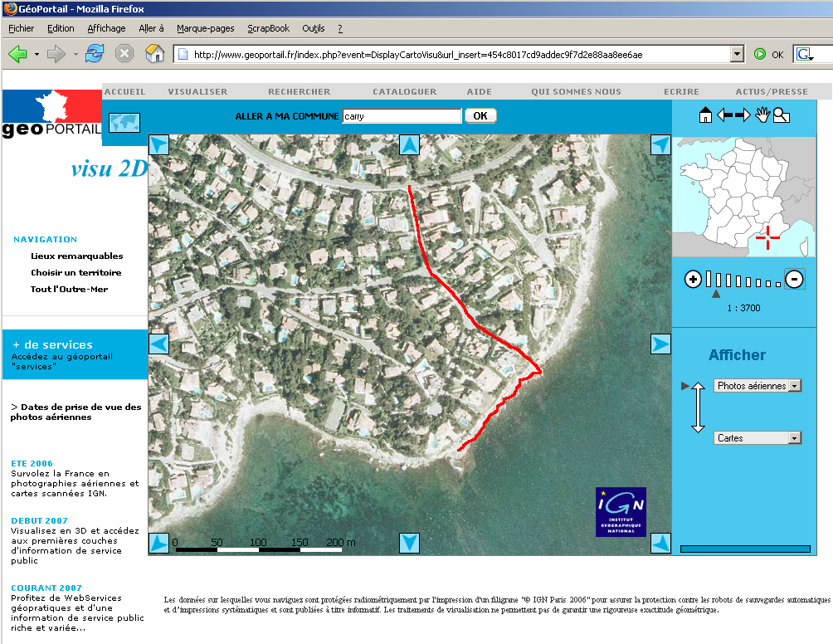
Task: Pan map south-west with bottom-left corner arrow
Action: pos(158,543)
